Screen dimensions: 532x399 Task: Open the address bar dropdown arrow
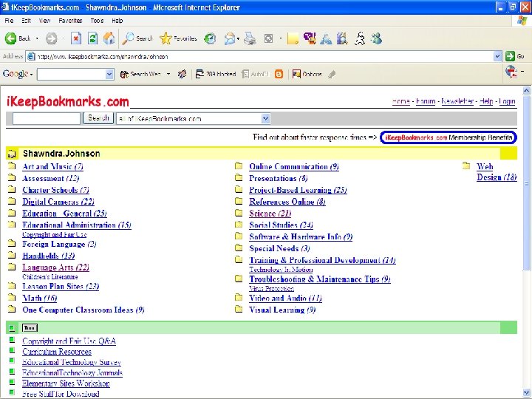coord(497,56)
